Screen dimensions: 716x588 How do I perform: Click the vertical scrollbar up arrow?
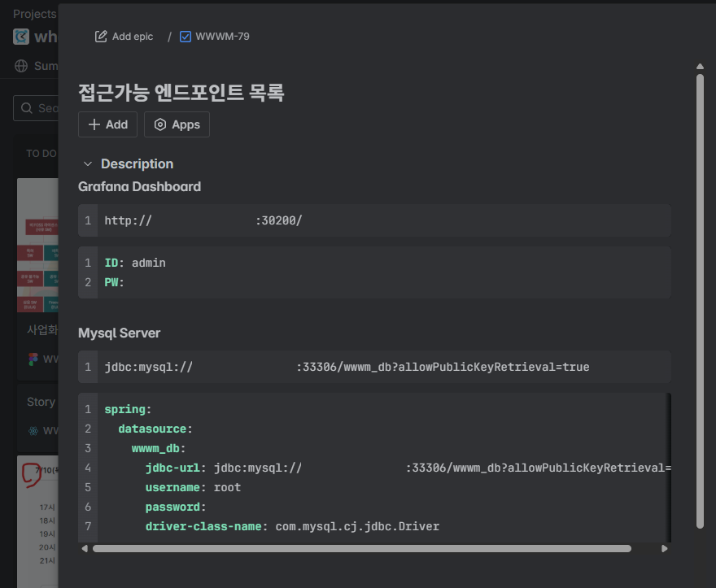pos(700,67)
